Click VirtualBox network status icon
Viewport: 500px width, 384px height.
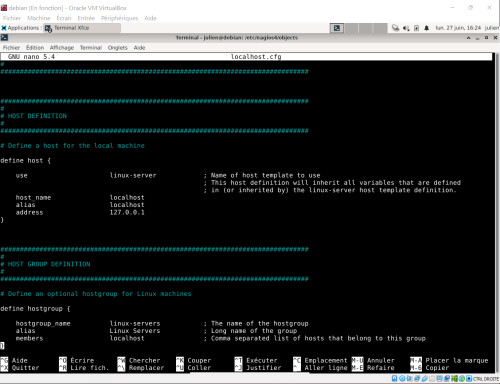tap(417, 379)
